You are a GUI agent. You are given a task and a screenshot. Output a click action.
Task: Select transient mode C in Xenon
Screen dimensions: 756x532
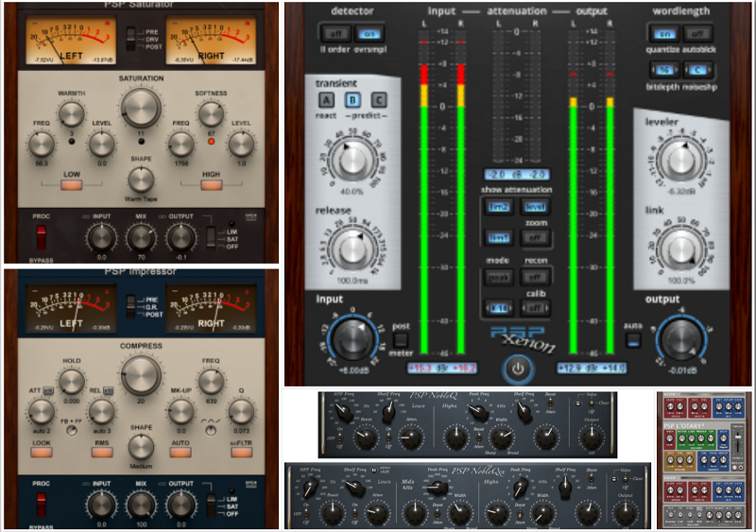[379, 100]
